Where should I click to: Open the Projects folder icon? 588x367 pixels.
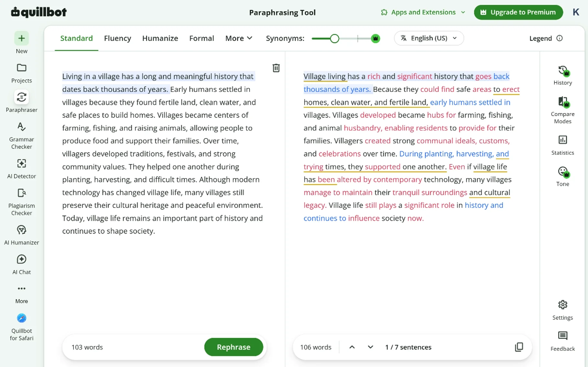(21, 68)
